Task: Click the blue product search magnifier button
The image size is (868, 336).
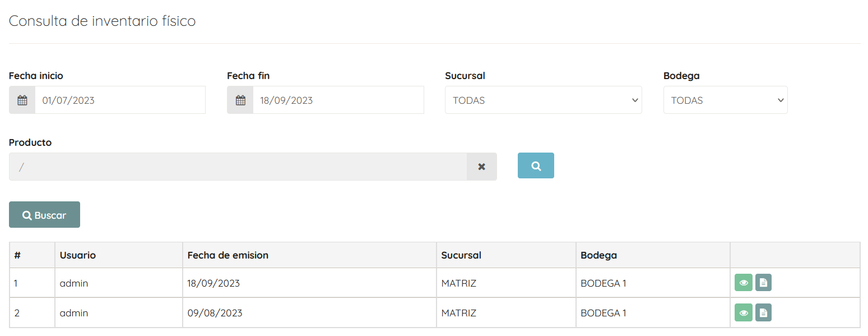Action: pyautogui.click(x=536, y=165)
